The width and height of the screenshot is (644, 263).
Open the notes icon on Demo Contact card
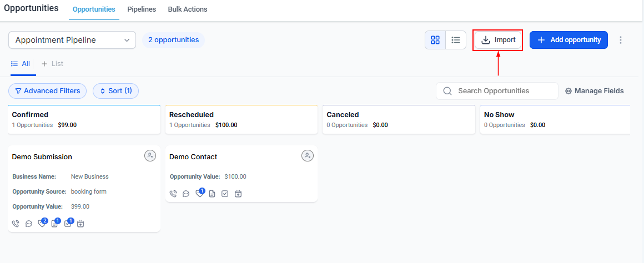(212, 194)
